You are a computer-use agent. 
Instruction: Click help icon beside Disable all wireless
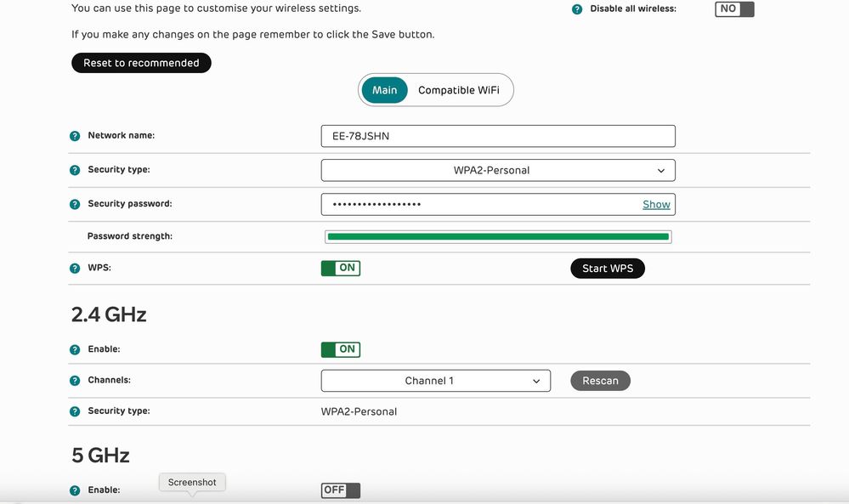pos(577,9)
